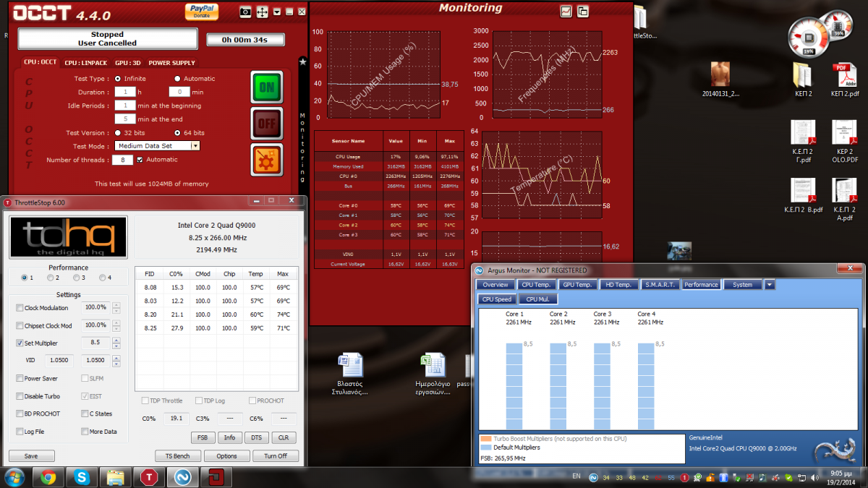Click the Turn Off button
868x488 pixels.
click(x=276, y=456)
